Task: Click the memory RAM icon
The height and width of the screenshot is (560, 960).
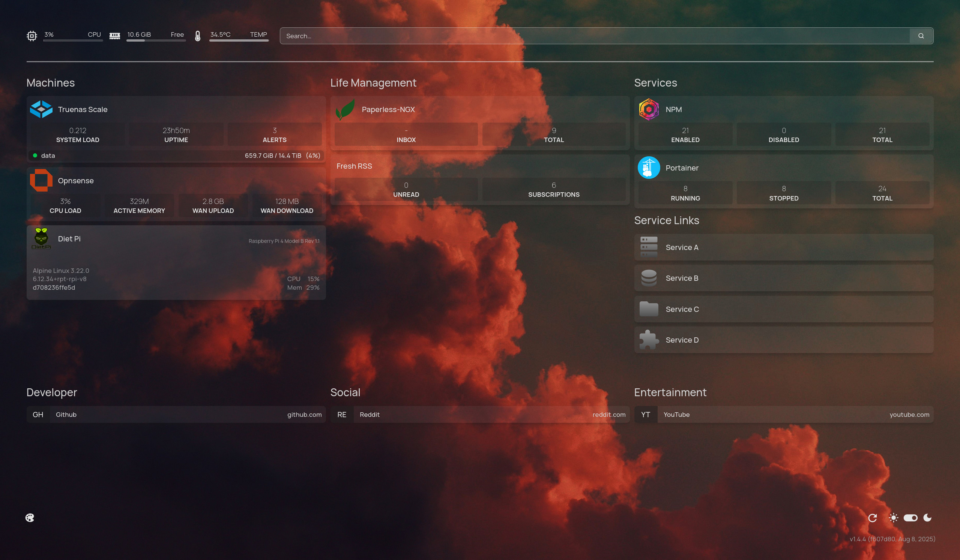Action: tap(115, 36)
